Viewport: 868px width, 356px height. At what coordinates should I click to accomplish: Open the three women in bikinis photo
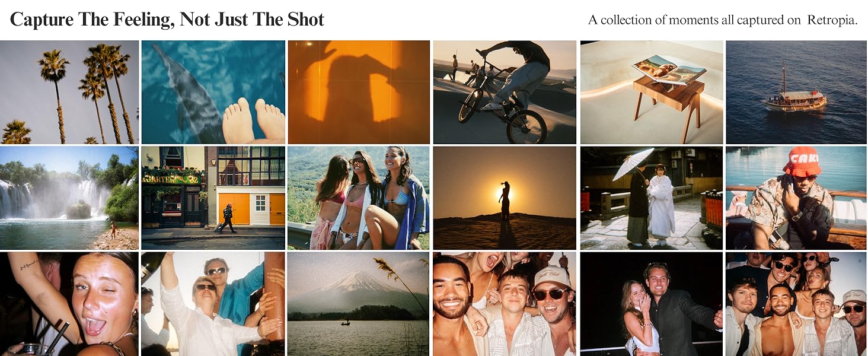359,198
